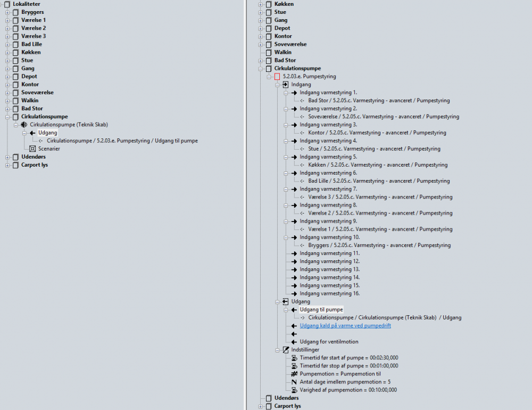Click hourglass icon beside Timertid før start
This screenshot has width=532, height=410.
coord(294,358)
